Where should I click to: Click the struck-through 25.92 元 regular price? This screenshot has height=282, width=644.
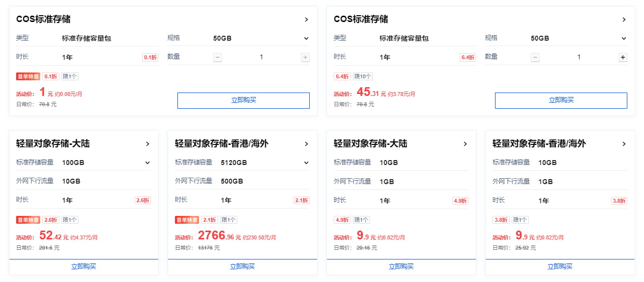[x=525, y=248]
